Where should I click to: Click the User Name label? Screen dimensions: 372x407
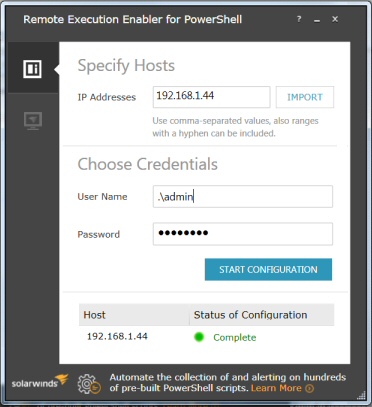point(102,197)
